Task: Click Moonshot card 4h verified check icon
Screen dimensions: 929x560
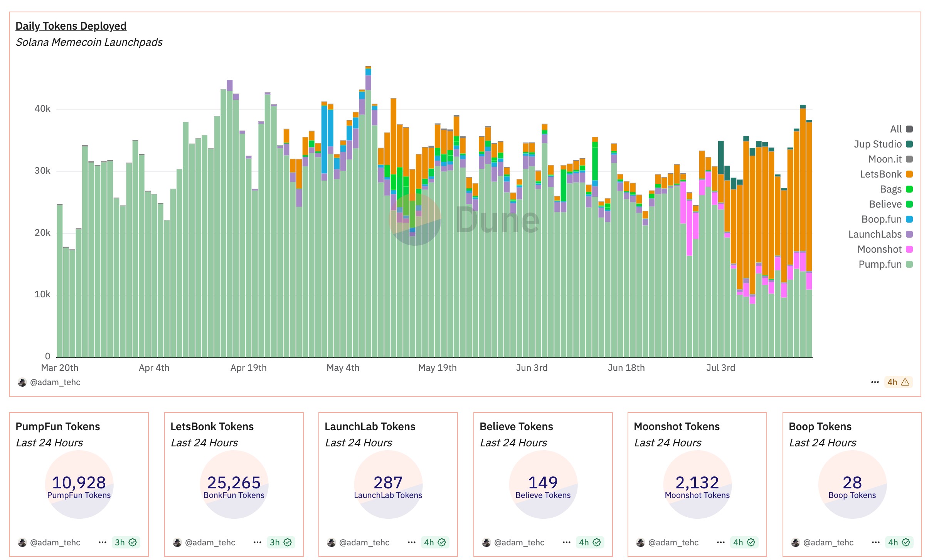Action: [x=751, y=542]
